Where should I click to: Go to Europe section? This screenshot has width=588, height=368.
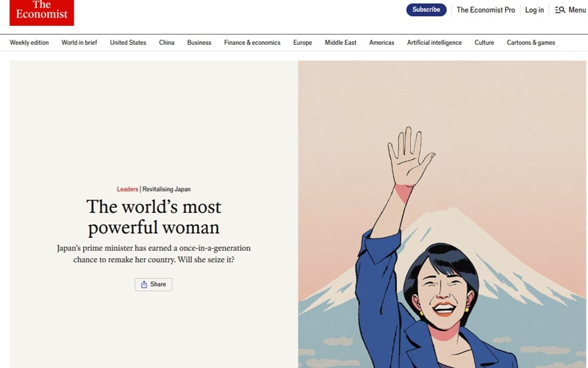pyautogui.click(x=303, y=43)
